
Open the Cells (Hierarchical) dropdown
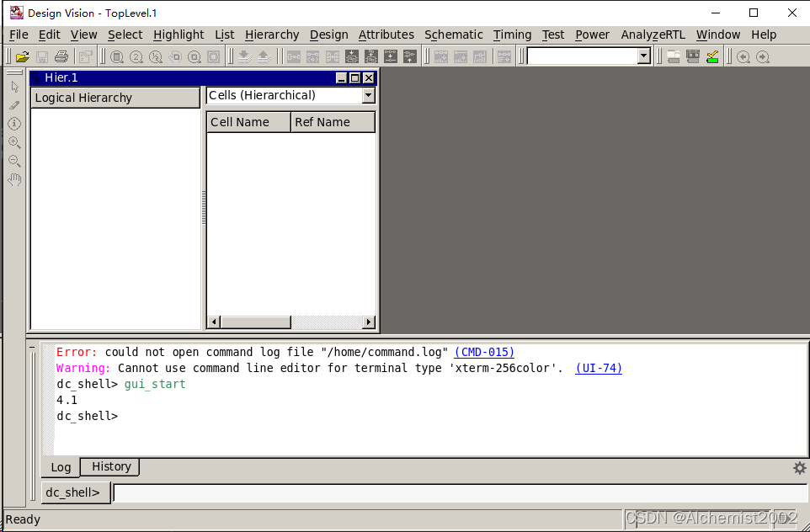(x=368, y=95)
